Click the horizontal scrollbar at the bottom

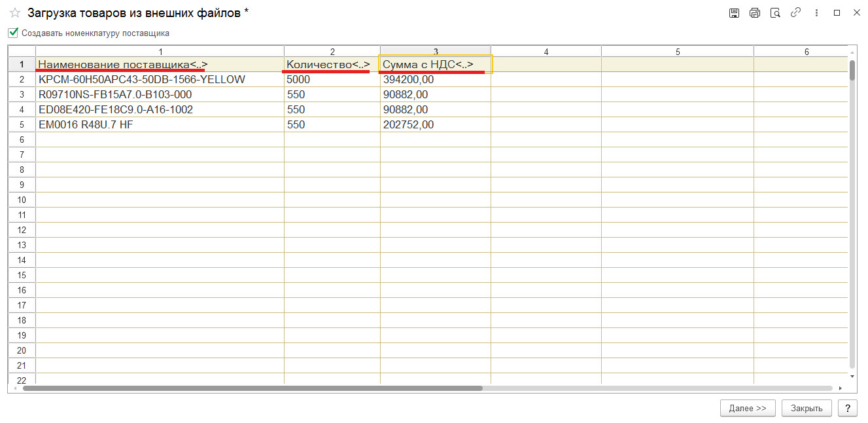click(x=252, y=388)
